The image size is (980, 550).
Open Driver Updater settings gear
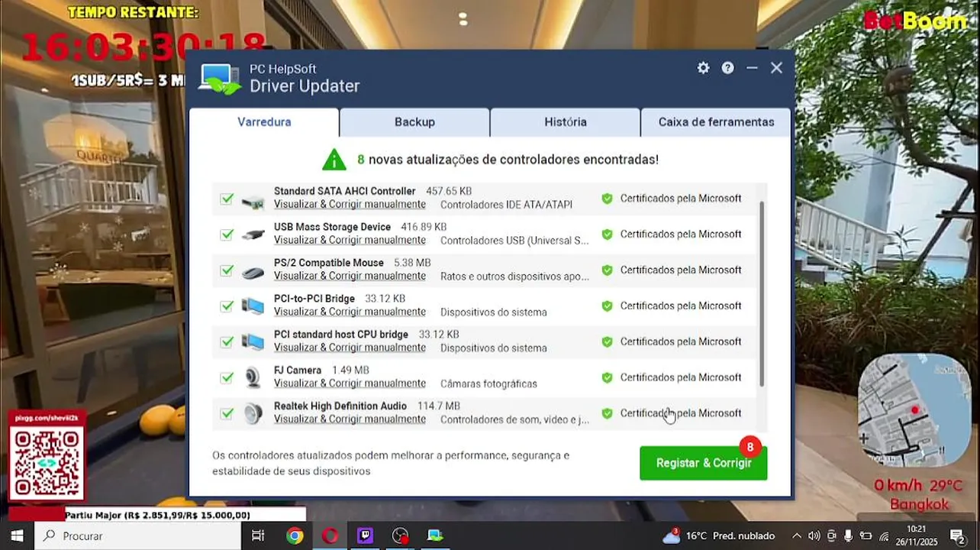tap(703, 68)
